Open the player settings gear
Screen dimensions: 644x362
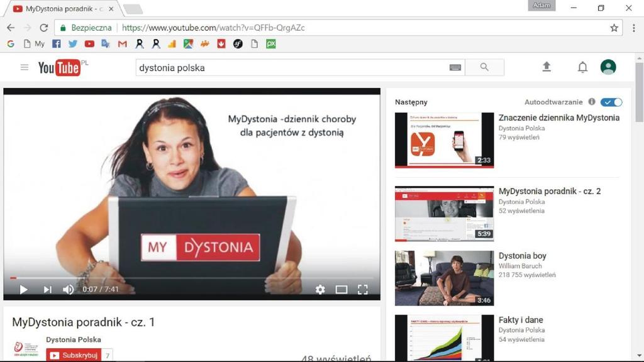pyautogui.click(x=320, y=290)
